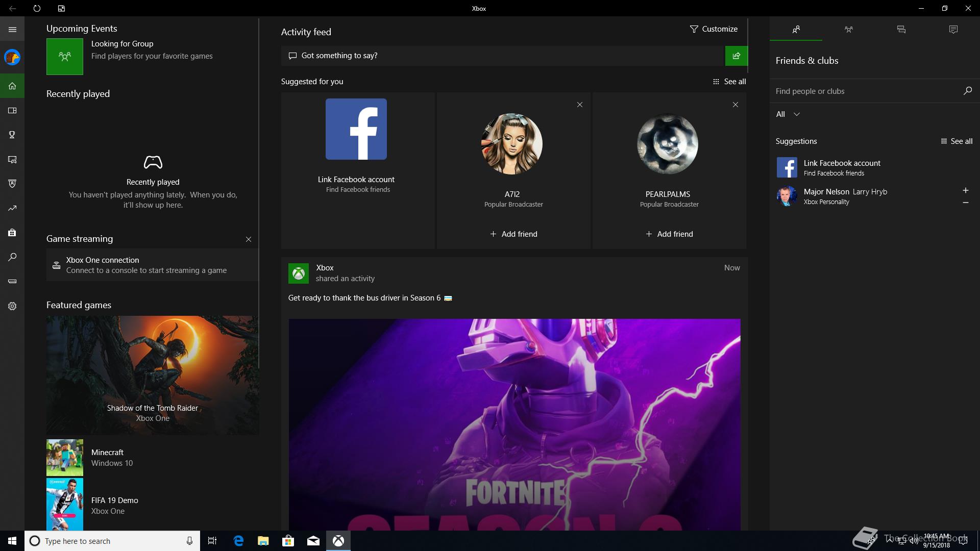This screenshot has width=980, height=551.
Task: Dismiss the PEARLPALMS suggestion card
Action: click(735, 105)
